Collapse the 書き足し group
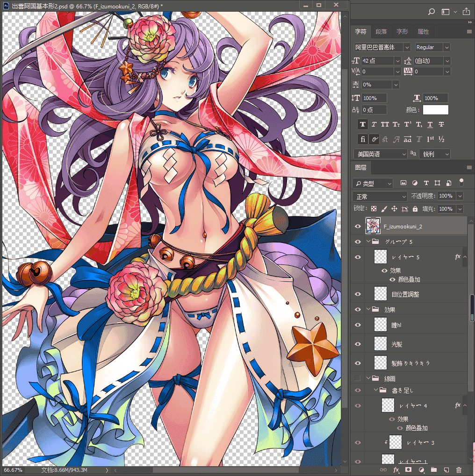This screenshot has height=476, width=475. tap(376, 390)
